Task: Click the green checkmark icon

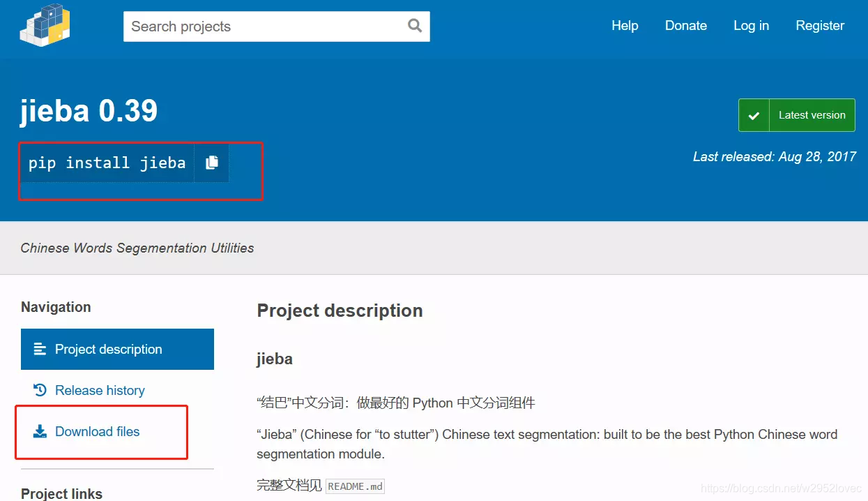Action: pyautogui.click(x=754, y=116)
